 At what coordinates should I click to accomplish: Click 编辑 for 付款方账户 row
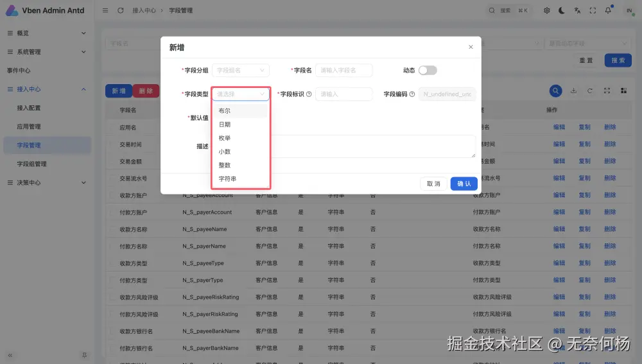(559, 212)
